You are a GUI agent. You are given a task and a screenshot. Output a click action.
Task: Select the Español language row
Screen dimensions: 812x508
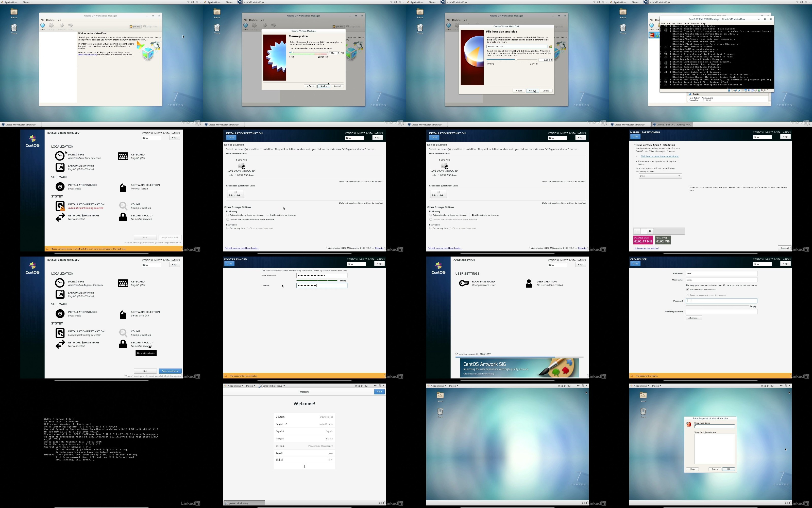pyautogui.click(x=304, y=431)
